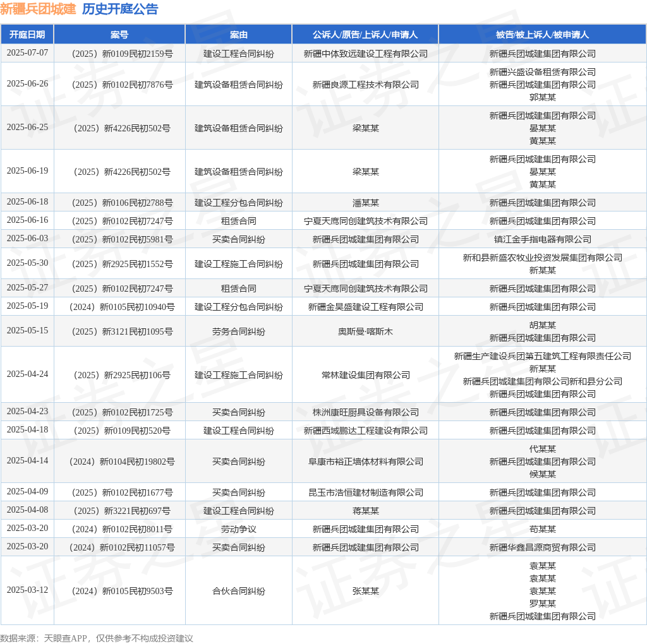Click defendant 苟某某
This screenshot has width=647, height=644.
tap(542, 529)
